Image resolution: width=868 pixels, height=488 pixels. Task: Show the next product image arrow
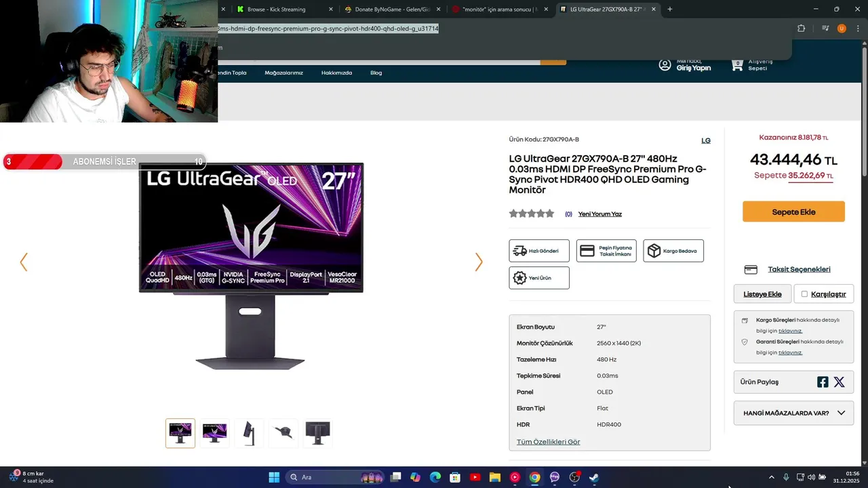tap(479, 262)
